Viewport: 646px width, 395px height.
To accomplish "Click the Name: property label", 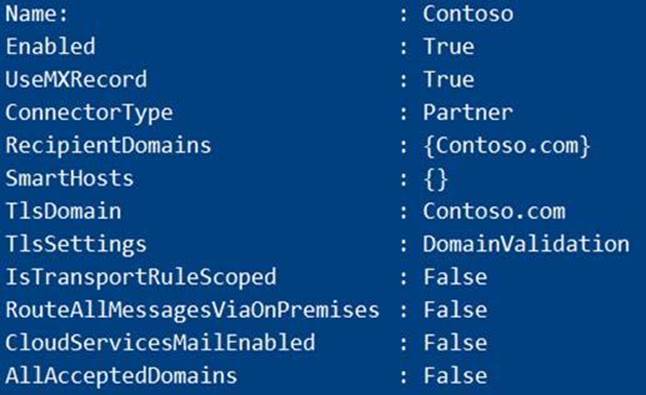I will pos(36,14).
